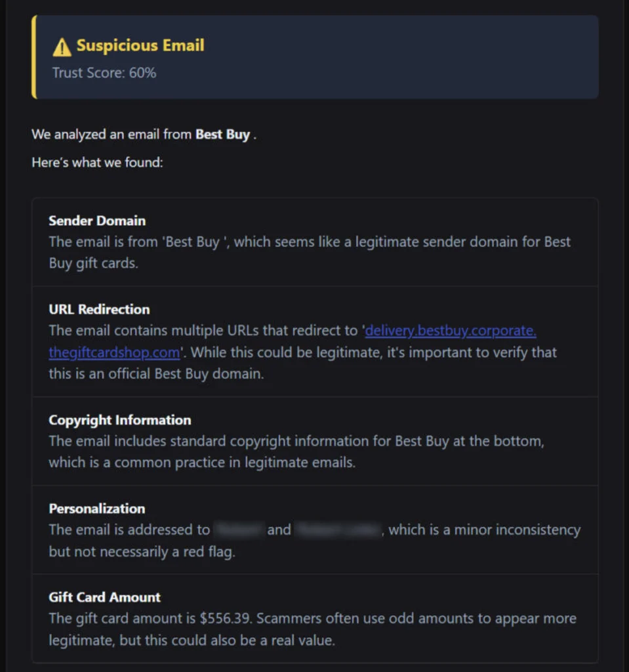Image resolution: width=629 pixels, height=672 pixels.
Task: Click the yellow warning triangle icon
Action: (x=62, y=47)
